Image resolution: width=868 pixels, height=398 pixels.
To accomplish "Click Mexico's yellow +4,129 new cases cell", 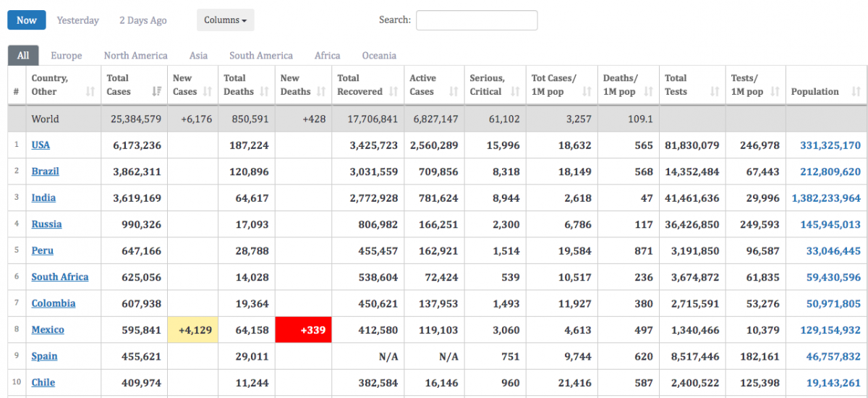I will click(192, 330).
